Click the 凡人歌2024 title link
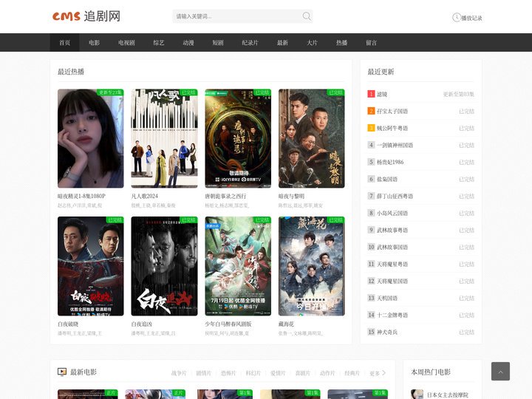Viewport: 532px width, 399px height. (145, 196)
